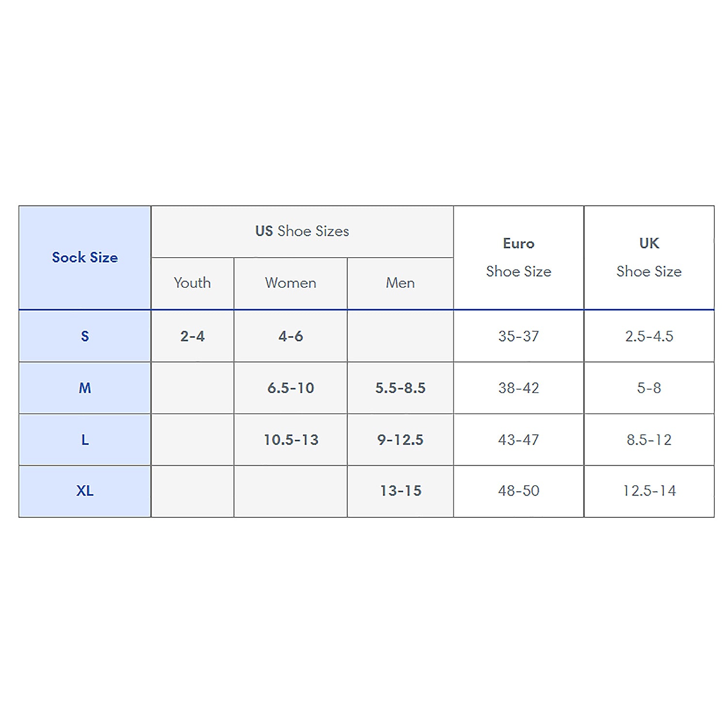This screenshot has height=728, width=728.
Task: Click the Euro 35-37 cell
Action: (x=519, y=336)
